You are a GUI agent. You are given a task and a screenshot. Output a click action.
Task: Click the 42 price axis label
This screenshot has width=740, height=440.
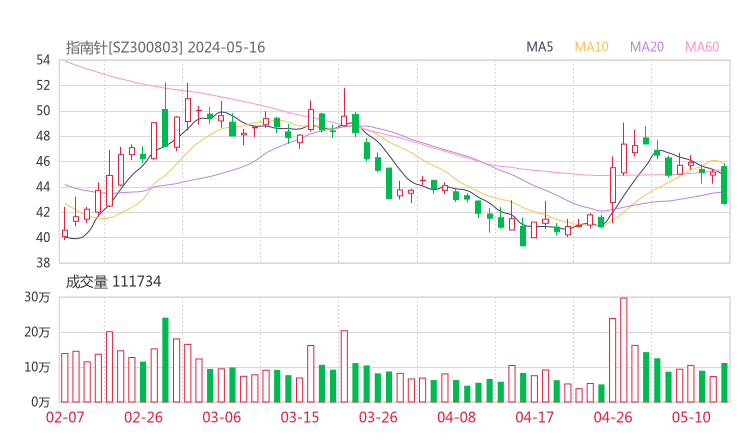[x=42, y=212]
